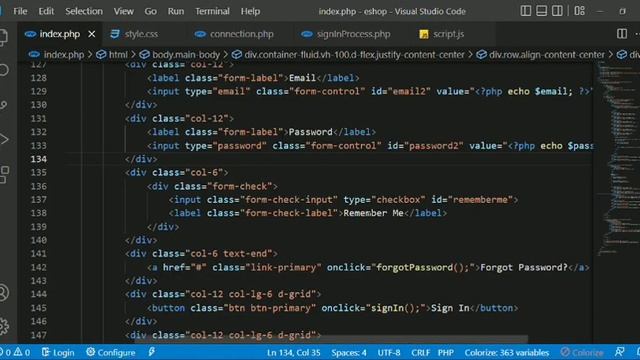Click html breadcrumb segment
Image resolution: width=640 pixels, height=360 pixels.
click(x=112, y=55)
